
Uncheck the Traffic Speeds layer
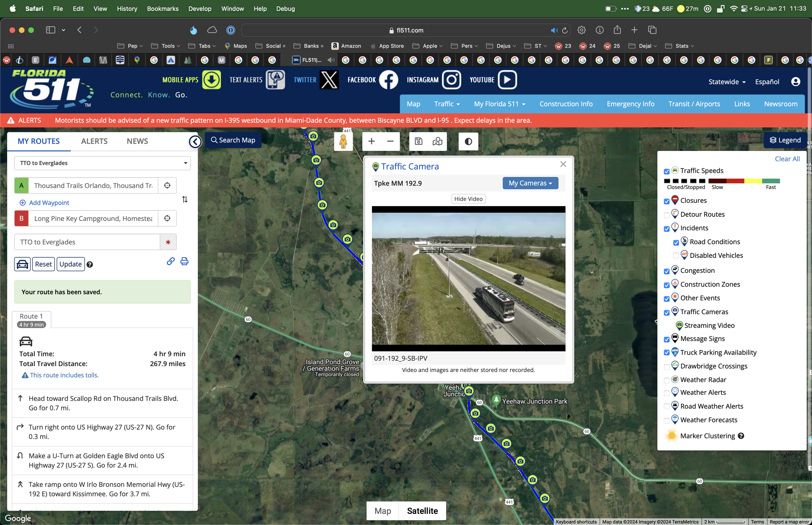tap(667, 172)
